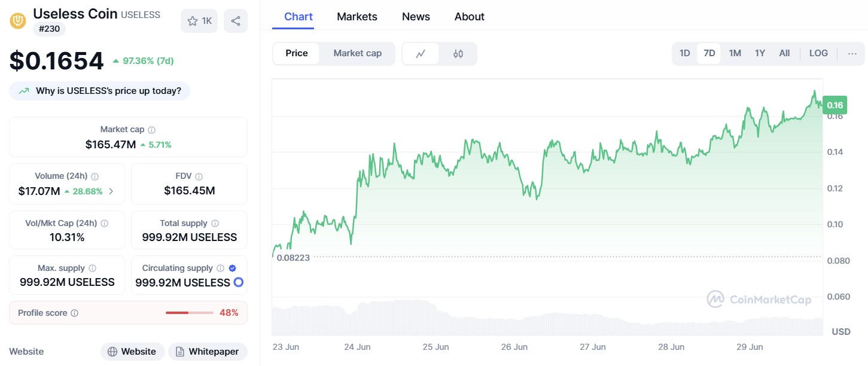Viewport: 868px width, 366px height.
Task: Toggle chart to Market cap view
Action: (x=357, y=53)
